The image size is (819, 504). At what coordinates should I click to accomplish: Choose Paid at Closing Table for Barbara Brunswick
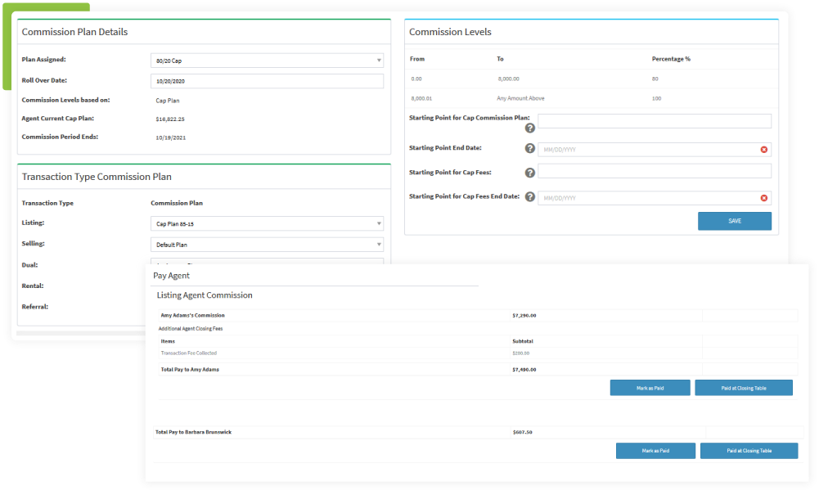748,450
